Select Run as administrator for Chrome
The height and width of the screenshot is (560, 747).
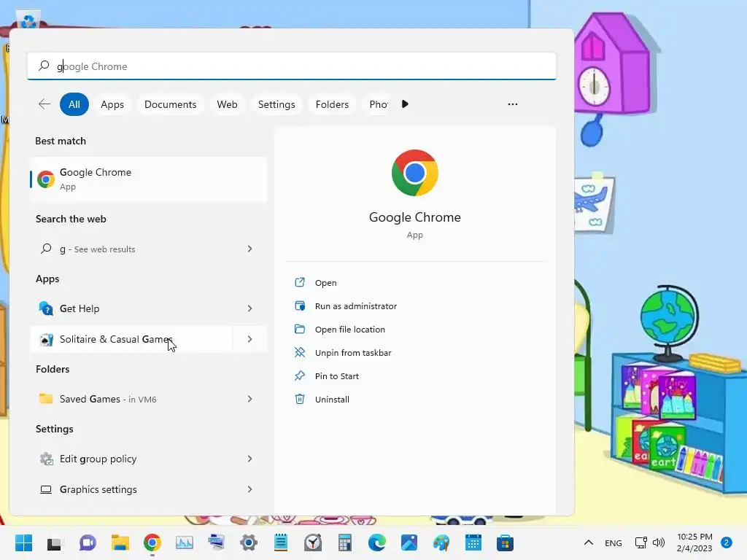(x=355, y=306)
